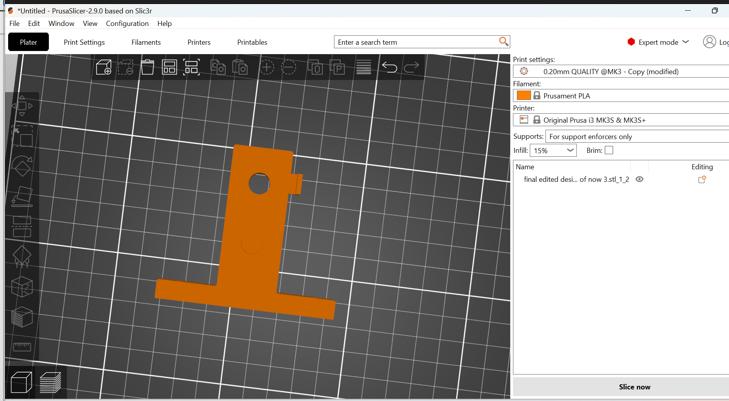This screenshot has width=729, height=401.
Task: Switch to the Print Settings tab
Action: (84, 42)
